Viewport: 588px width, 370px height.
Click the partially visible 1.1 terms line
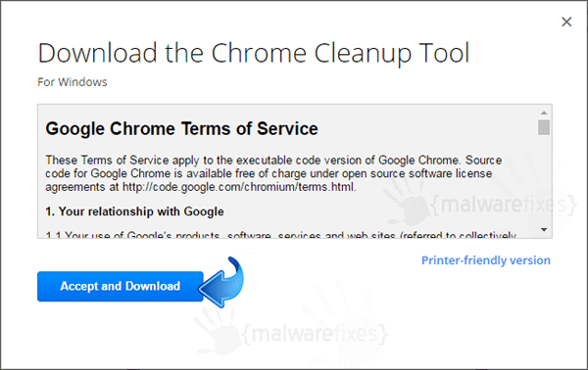coord(280,235)
